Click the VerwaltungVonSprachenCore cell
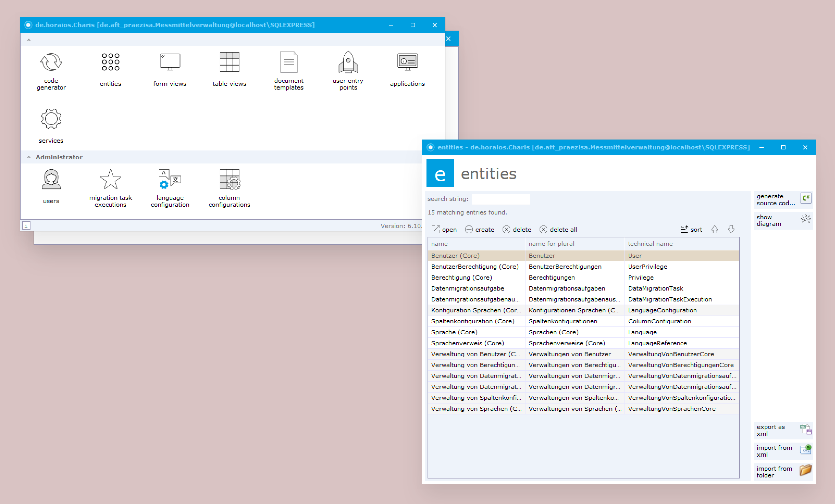The image size is (835, 504). click(x=682, y=408)
